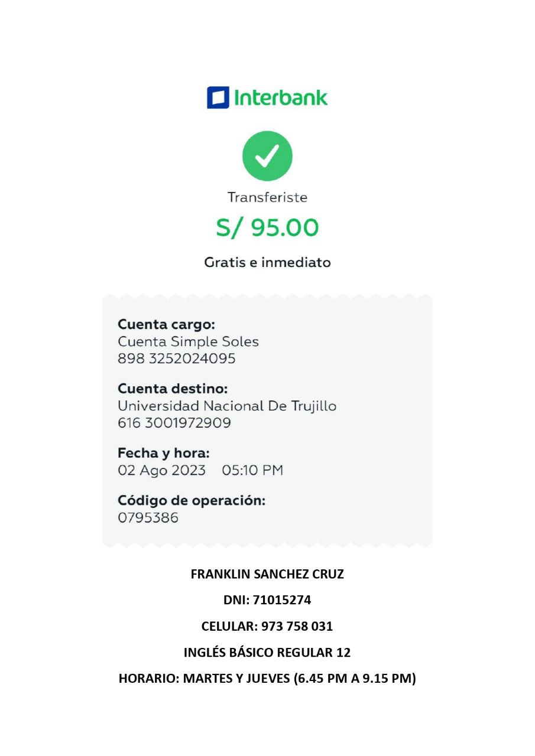The image size is (535, 756).
Task: Select the S/ 95.00 transfer amount
Action: [267, 228]
